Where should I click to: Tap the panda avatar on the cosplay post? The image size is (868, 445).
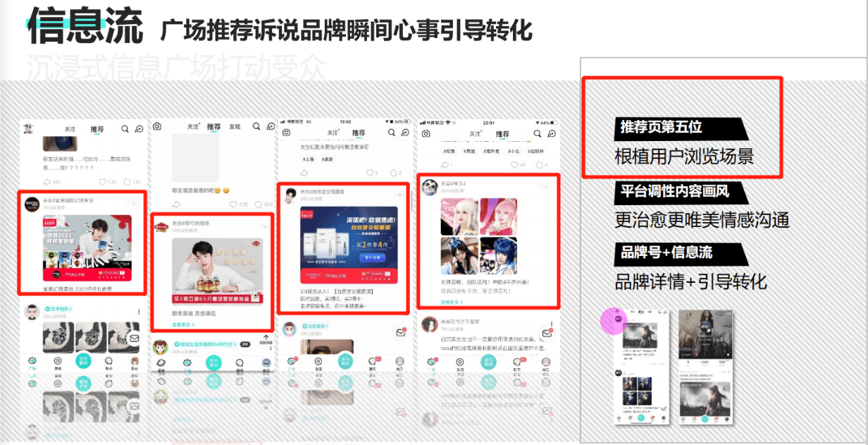430,187
